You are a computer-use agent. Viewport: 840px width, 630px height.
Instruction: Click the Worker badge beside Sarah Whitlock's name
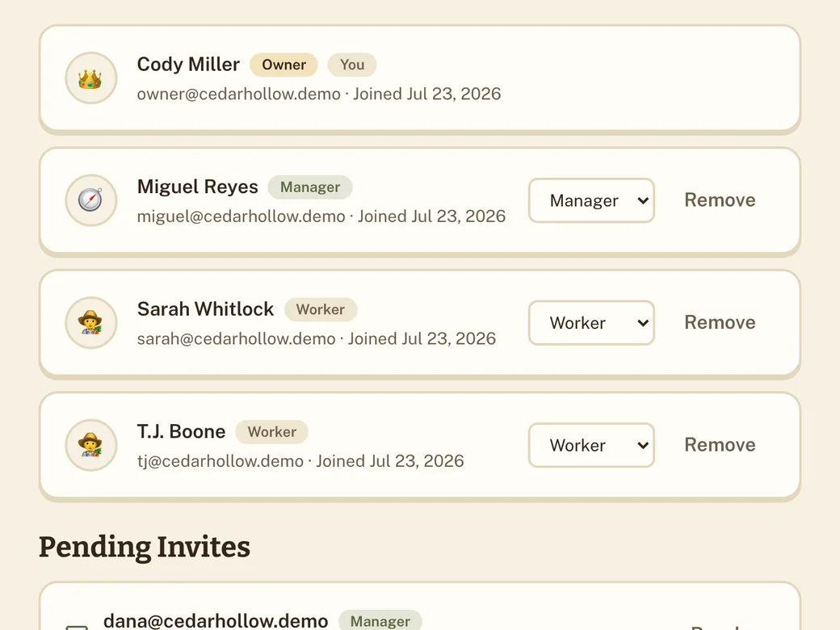pyautogui.click(x=321, y=309)
